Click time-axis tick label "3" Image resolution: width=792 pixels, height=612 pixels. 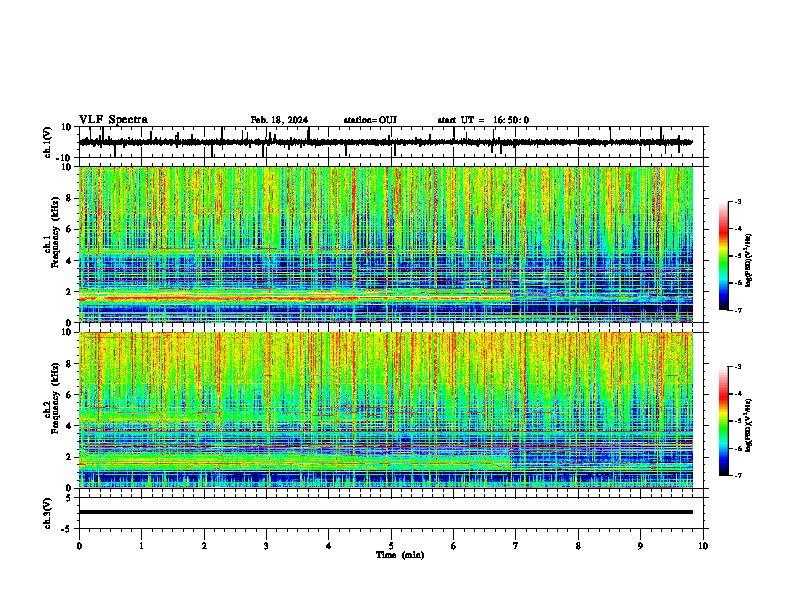coord(266,546)
